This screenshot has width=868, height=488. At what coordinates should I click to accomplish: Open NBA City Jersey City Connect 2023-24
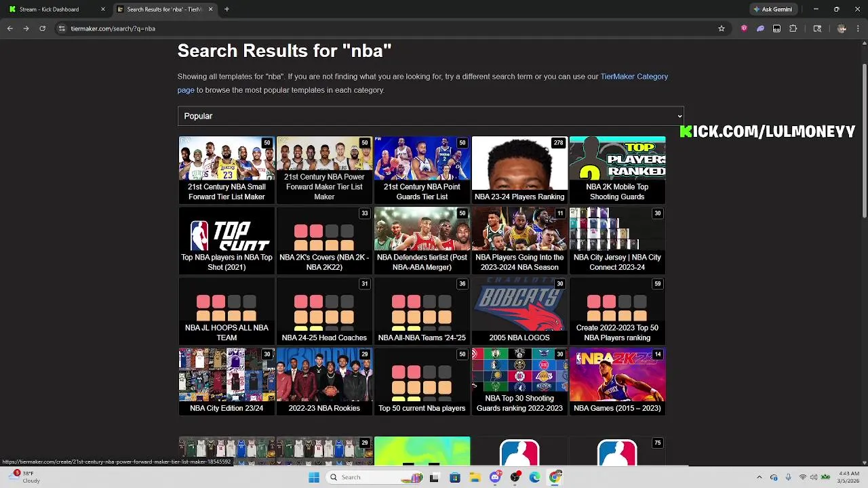point(617,240)
